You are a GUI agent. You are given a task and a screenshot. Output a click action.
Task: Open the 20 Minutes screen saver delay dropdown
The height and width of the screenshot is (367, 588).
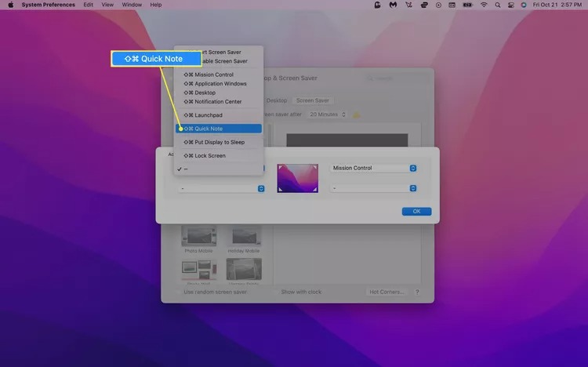[x=327, y=114]
